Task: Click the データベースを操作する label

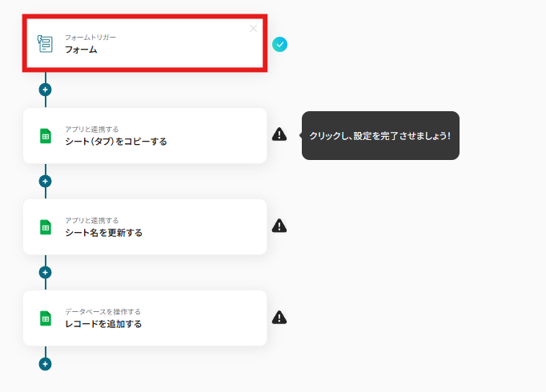Action: [x=102, y=312]
